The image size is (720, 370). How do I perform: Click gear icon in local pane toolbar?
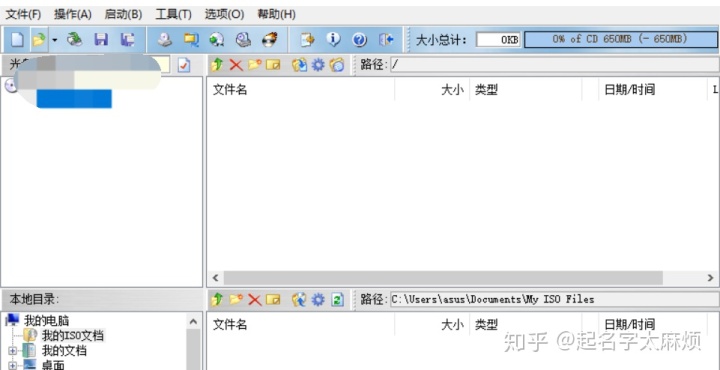coord(318,300)
